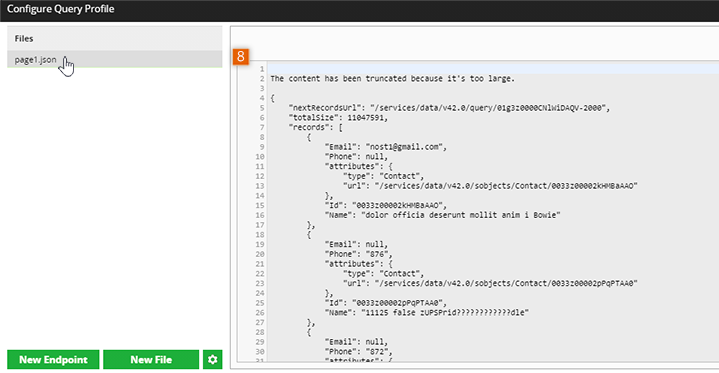The height and width of the screenshot is (373, 719).
Task: Click the New File button
Action: coord(151,360)
